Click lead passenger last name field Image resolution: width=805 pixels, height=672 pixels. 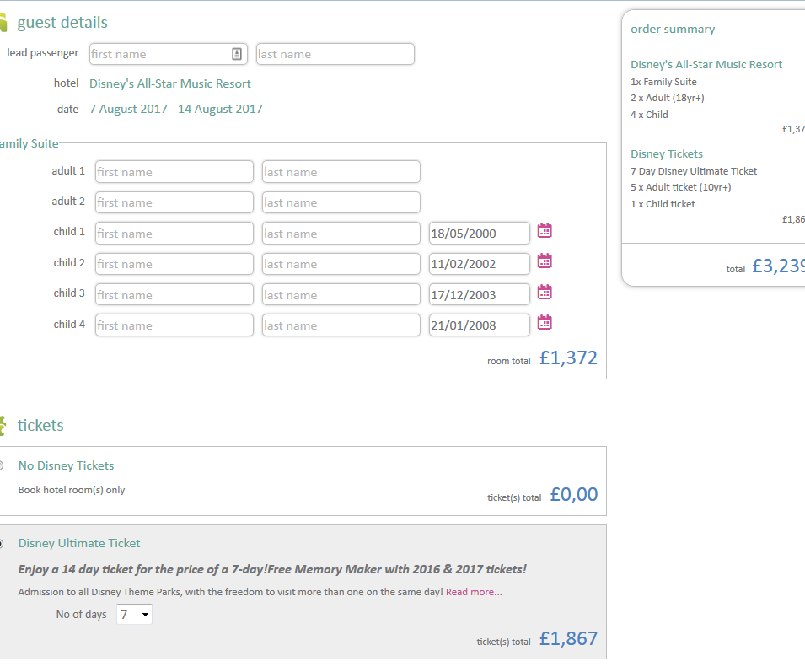coord(335,54)
